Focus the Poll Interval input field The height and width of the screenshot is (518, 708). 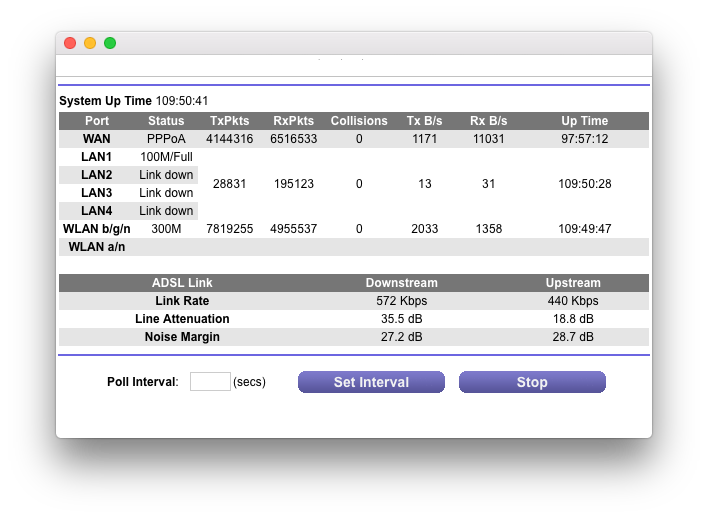click(x=210, y=382)
